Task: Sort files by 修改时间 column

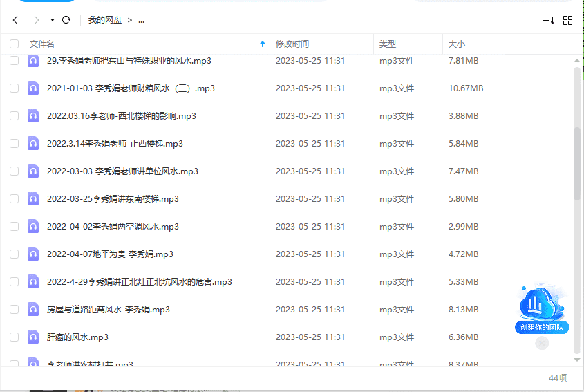Action: click(292, 44)
